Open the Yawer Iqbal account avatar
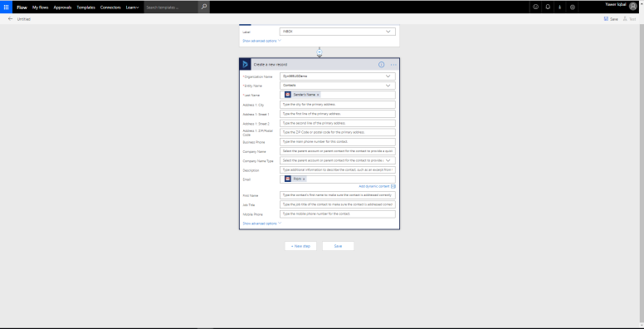The width and height of the screenshot is (644, 329). [x=633, y=7]
